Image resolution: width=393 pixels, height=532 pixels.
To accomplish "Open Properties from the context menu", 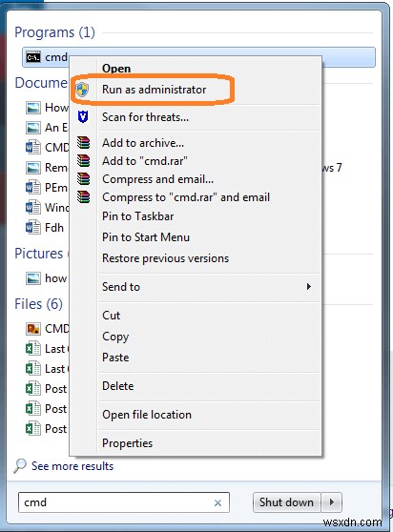I will click(127, 443).
